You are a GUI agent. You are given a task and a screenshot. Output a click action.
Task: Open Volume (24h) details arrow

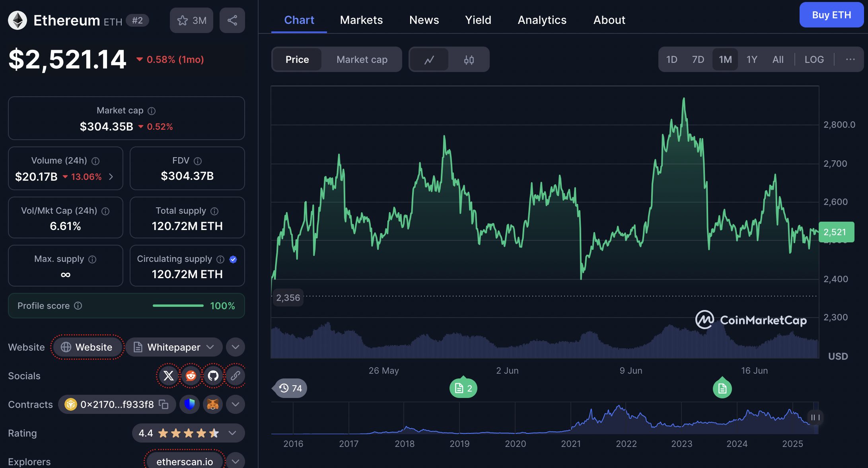111,177
